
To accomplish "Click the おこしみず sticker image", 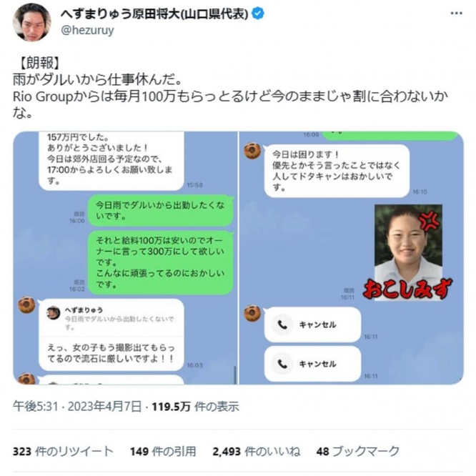I will (x=407, y=252).
